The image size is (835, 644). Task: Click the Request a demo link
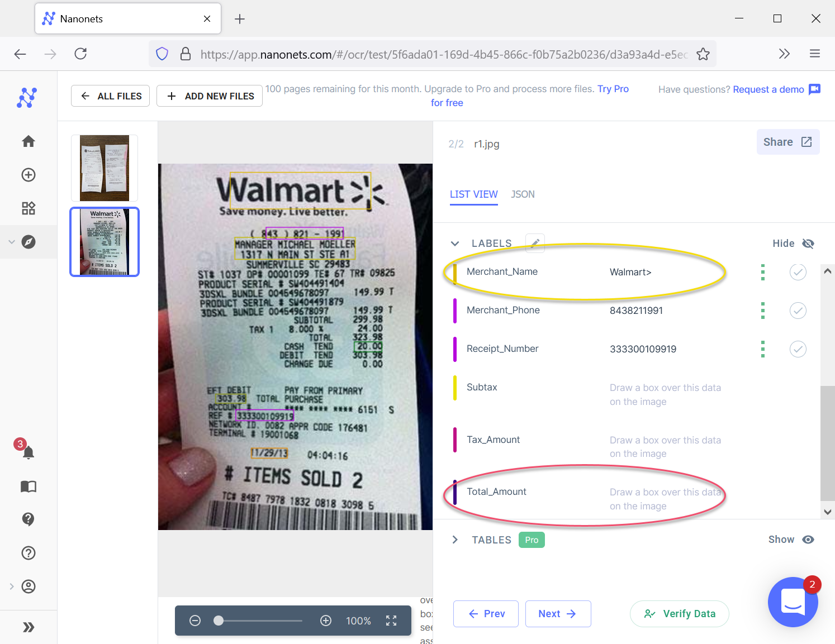pos(768,89)
